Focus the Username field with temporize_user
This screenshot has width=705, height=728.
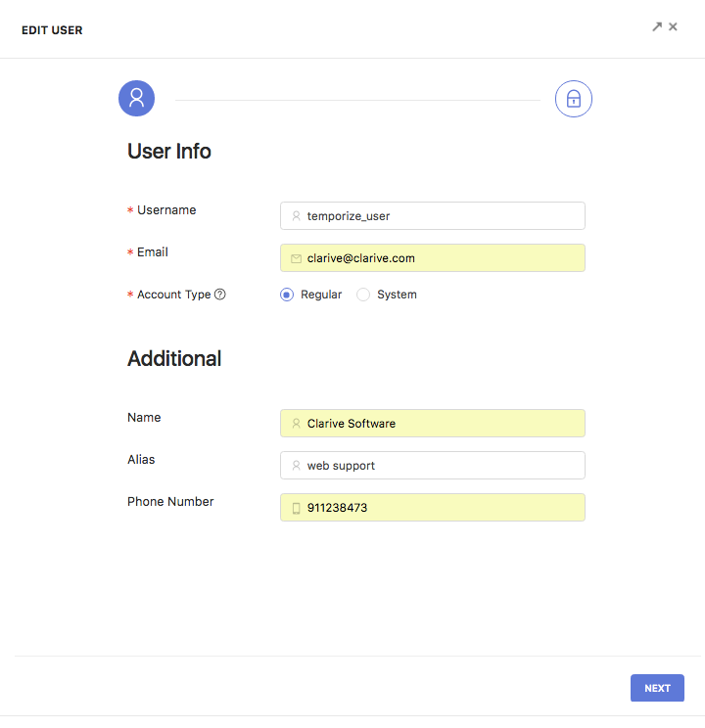click(433, 216)
